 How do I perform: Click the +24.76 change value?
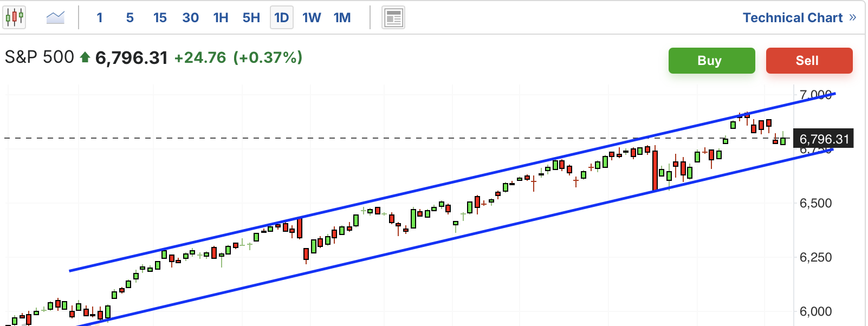click(200, 57)
